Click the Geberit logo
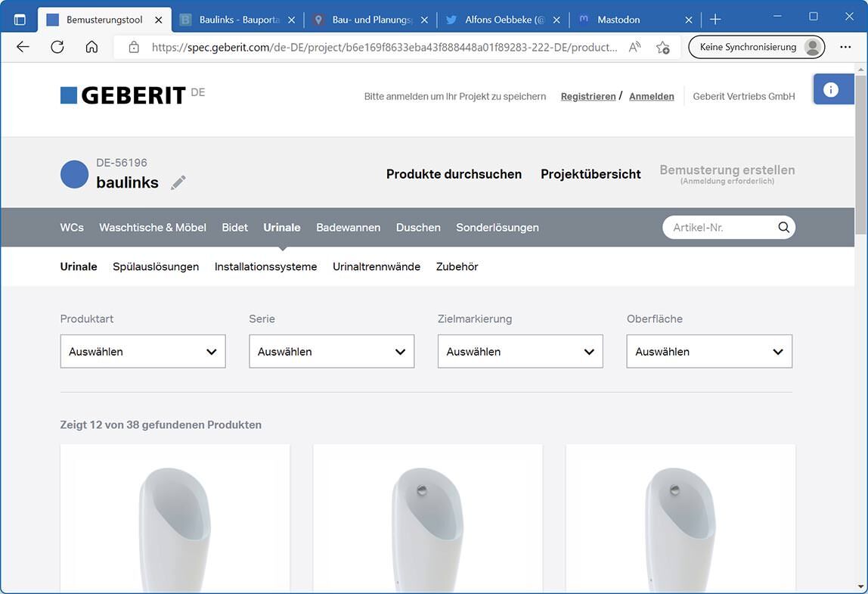 [x=123, y=95]
